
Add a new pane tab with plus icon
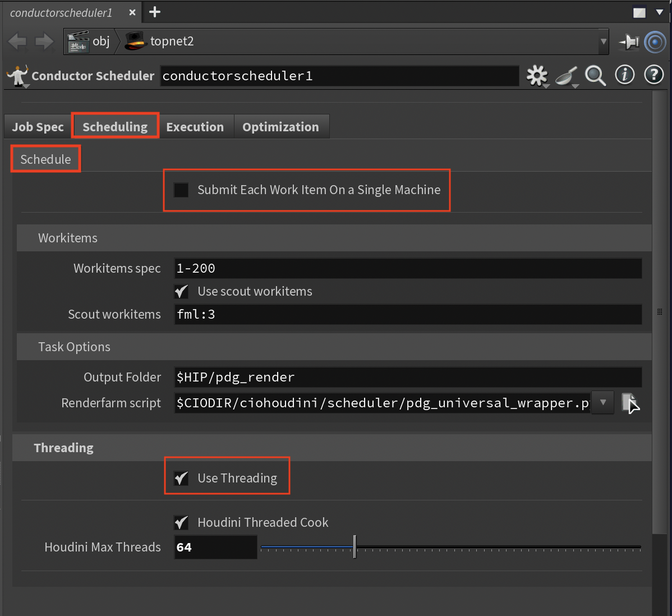(x=155, y=12)
